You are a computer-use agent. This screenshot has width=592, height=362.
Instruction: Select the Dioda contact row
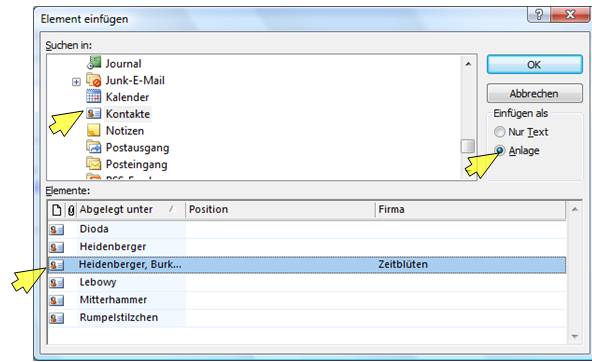pos(307,229)
